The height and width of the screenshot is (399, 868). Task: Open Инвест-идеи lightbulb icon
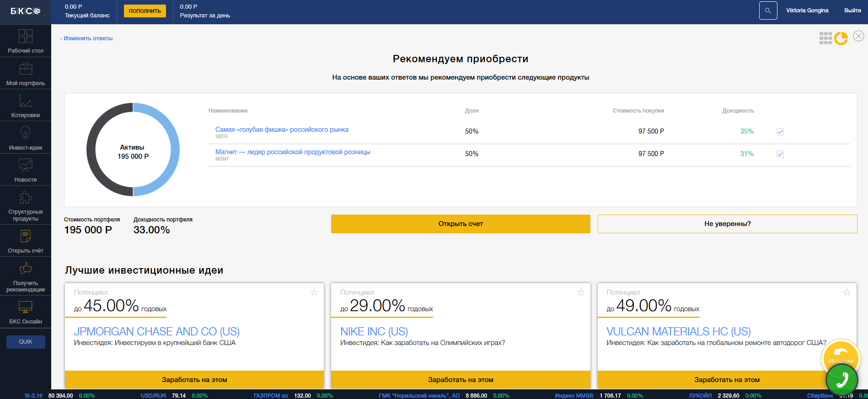[x=26, y=133]
